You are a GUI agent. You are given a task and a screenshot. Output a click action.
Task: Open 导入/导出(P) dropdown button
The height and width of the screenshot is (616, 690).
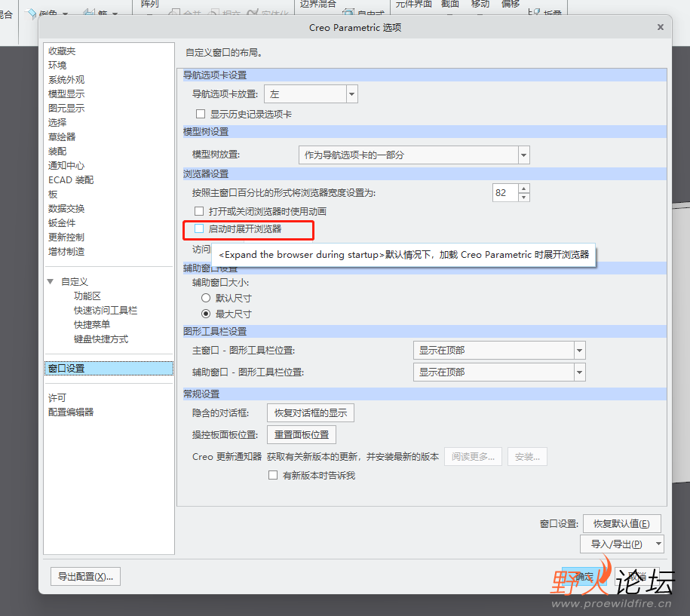coord(622,544)
